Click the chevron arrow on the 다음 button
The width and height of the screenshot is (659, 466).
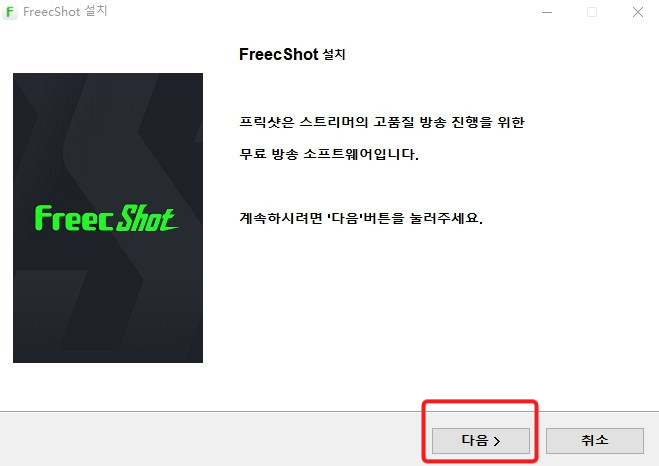(497, 441)
